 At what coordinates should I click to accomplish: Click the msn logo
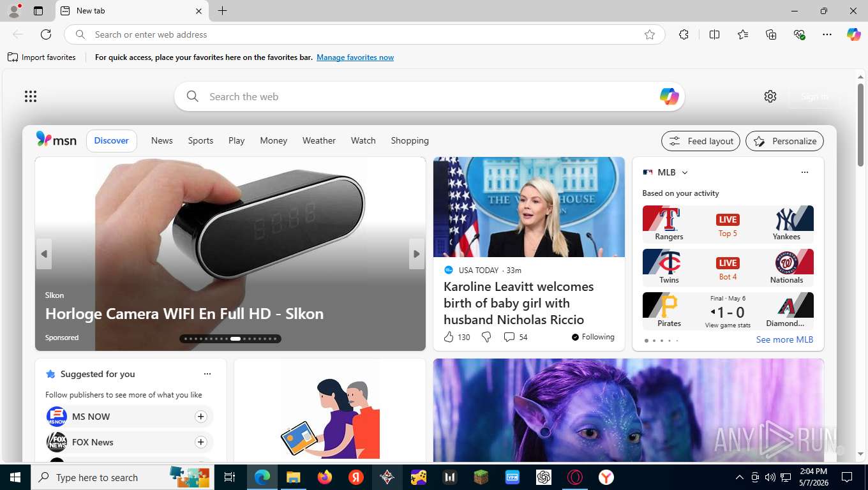pos(56,140)
